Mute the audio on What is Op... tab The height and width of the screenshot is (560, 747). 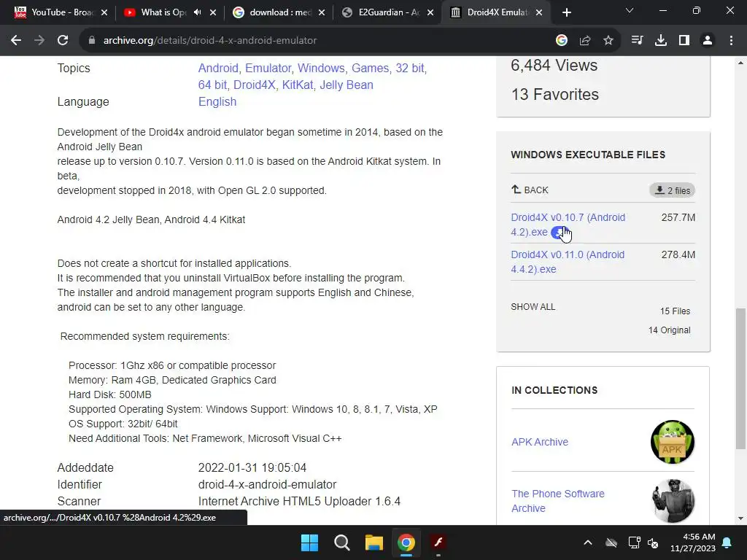click(197, 12)
